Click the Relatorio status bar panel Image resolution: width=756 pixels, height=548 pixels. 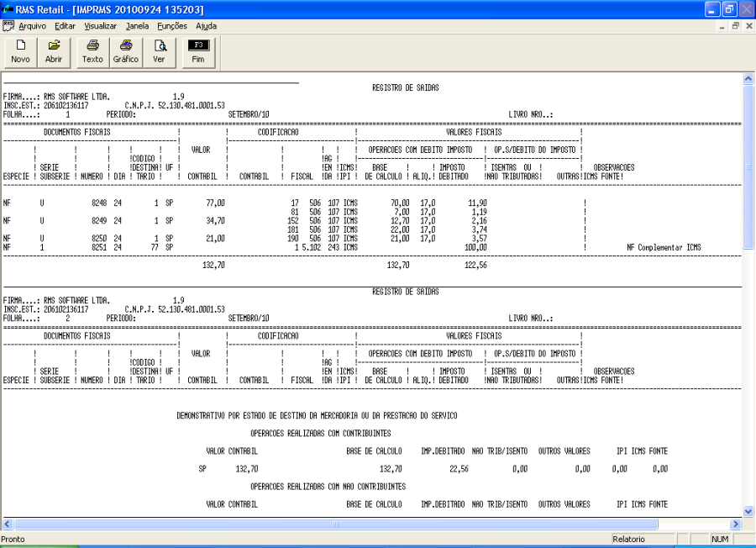coord(643,539)
